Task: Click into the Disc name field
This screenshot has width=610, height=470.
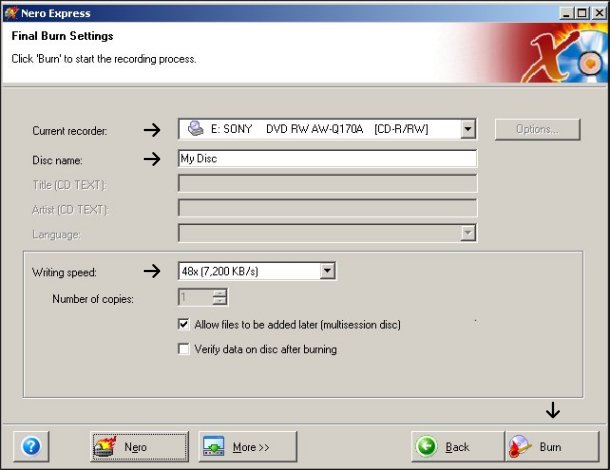Action: click(x=327, y=158)
